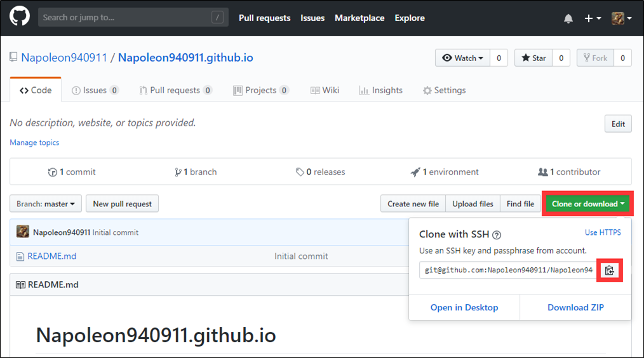
Task: Fork the repository
Action: [x=595, y=58]
